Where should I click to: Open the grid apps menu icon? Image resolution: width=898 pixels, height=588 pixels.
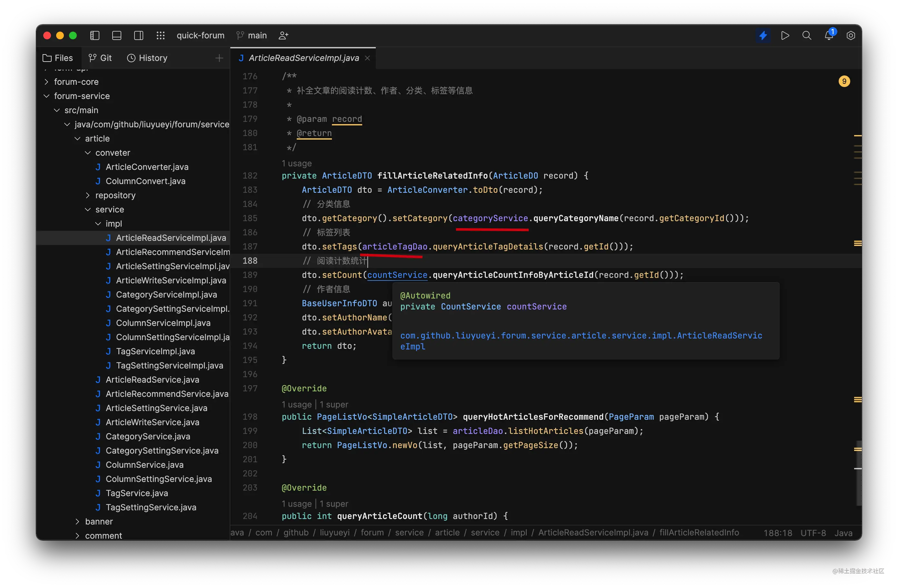[160, 35]
